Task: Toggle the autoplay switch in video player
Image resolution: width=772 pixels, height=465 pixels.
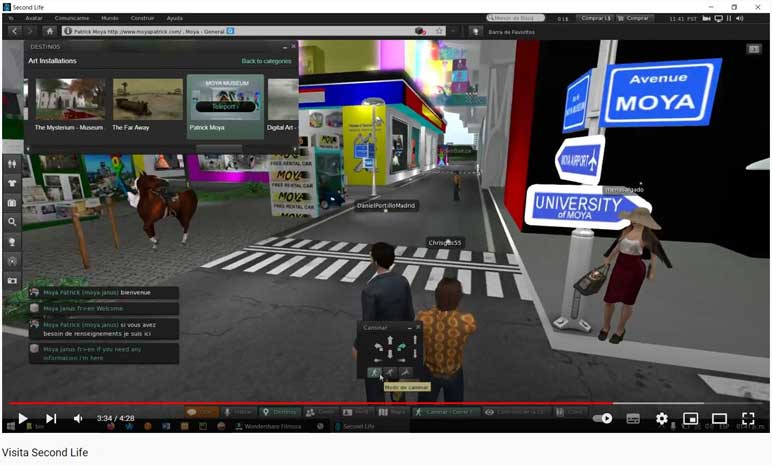Action: point(602,418)
